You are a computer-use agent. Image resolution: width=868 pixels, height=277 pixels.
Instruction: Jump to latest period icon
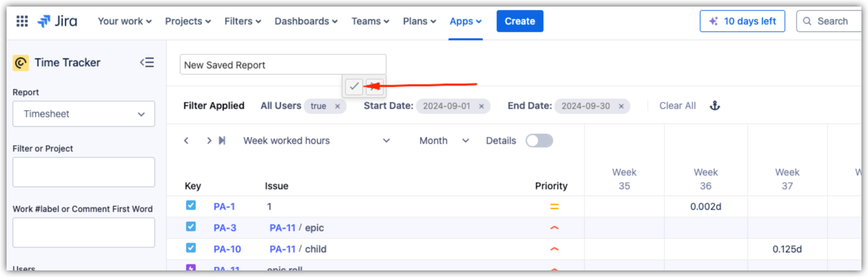point(222,141)
